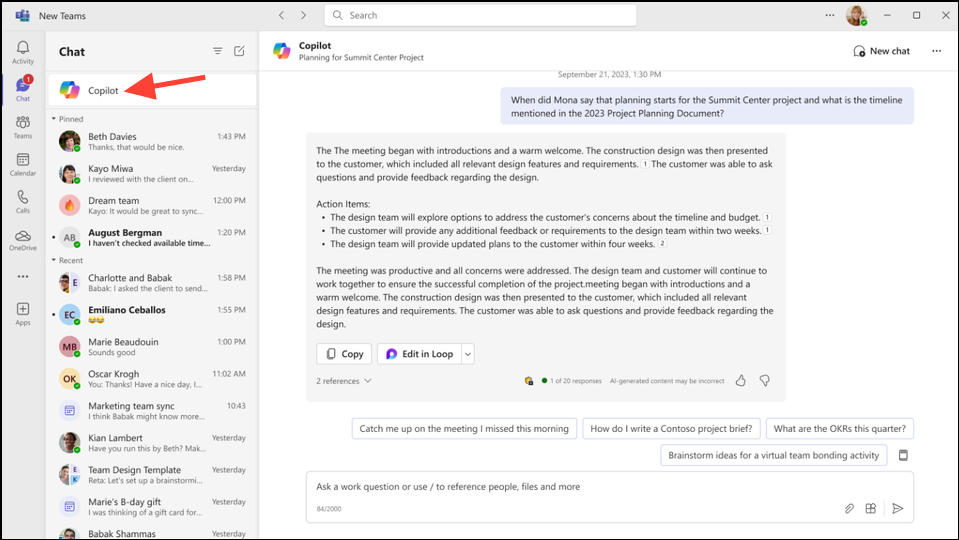Collapse the Pinned chats section

pyautogui.click(x=53, y=119)
